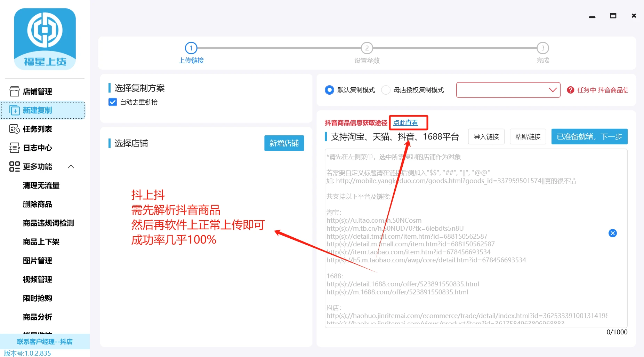This screenshot has height=357, width=644.
Task: Click the 日志中心 log icon
Action: [x=15, y=148]
